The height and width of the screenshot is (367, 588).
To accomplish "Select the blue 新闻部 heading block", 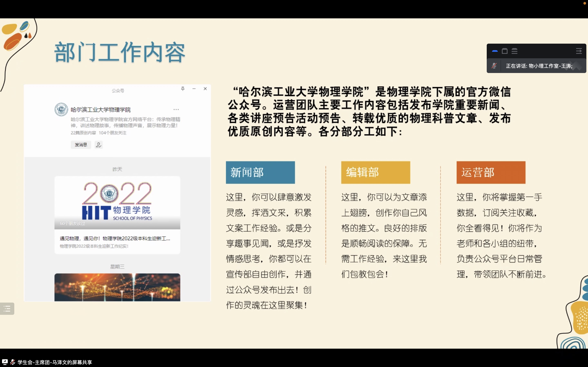I will point(260,172).
